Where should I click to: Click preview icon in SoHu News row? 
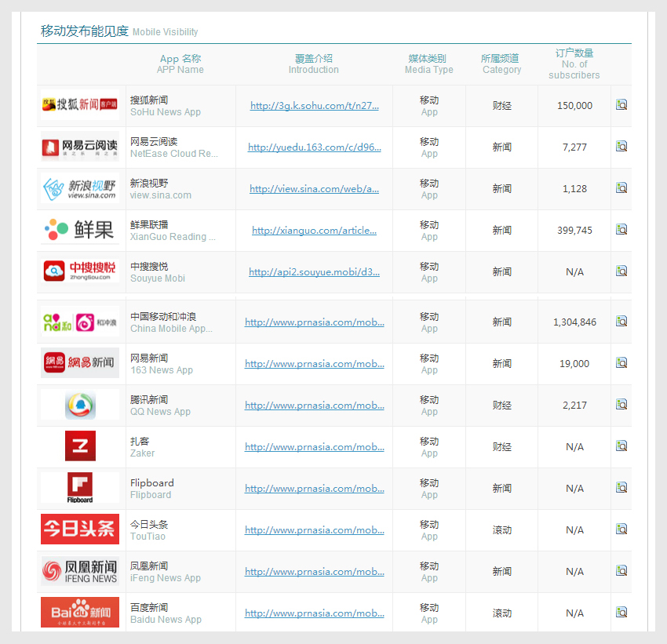click(x=621, y=104)
